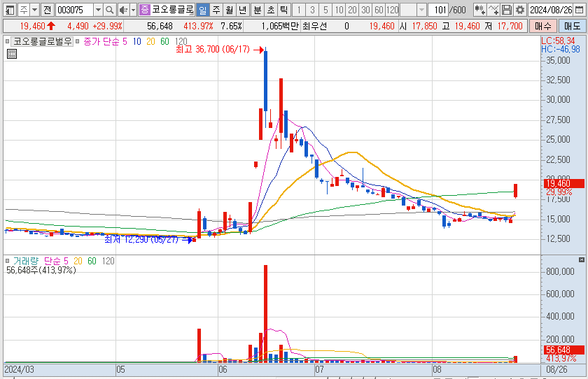Click the 5-day moving average legend
The width and height of the screenshot is (588, 379).
[x=125, y=41]
